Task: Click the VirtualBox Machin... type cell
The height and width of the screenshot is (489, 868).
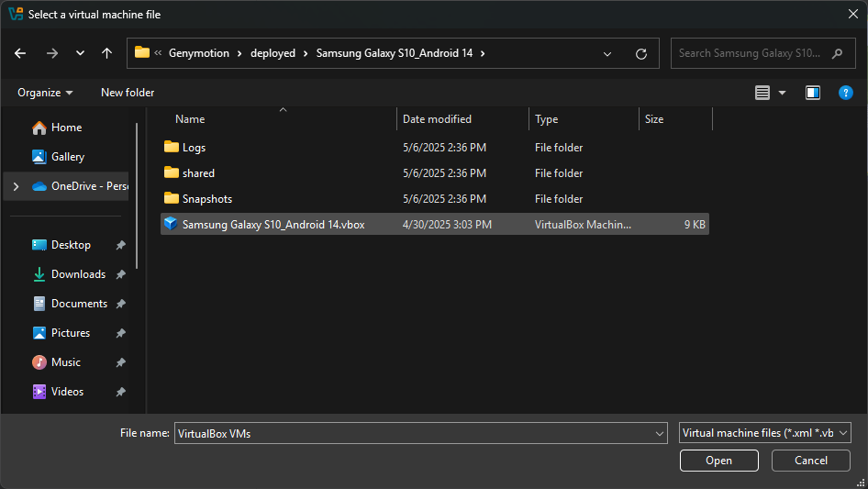Action: coord(583,225)
